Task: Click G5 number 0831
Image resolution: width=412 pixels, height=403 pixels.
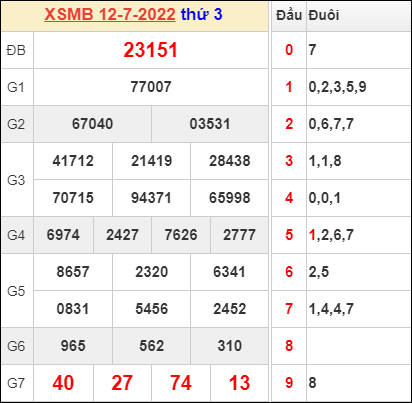Action: pyautogui.click(x=73, y=309)
